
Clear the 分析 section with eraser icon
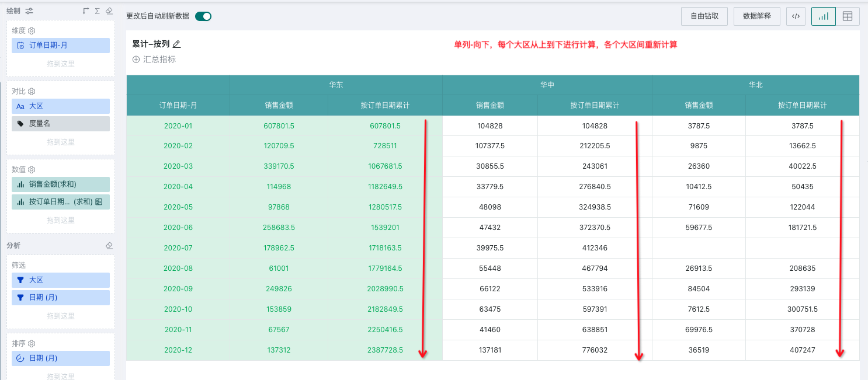click(x=109, y=246)
